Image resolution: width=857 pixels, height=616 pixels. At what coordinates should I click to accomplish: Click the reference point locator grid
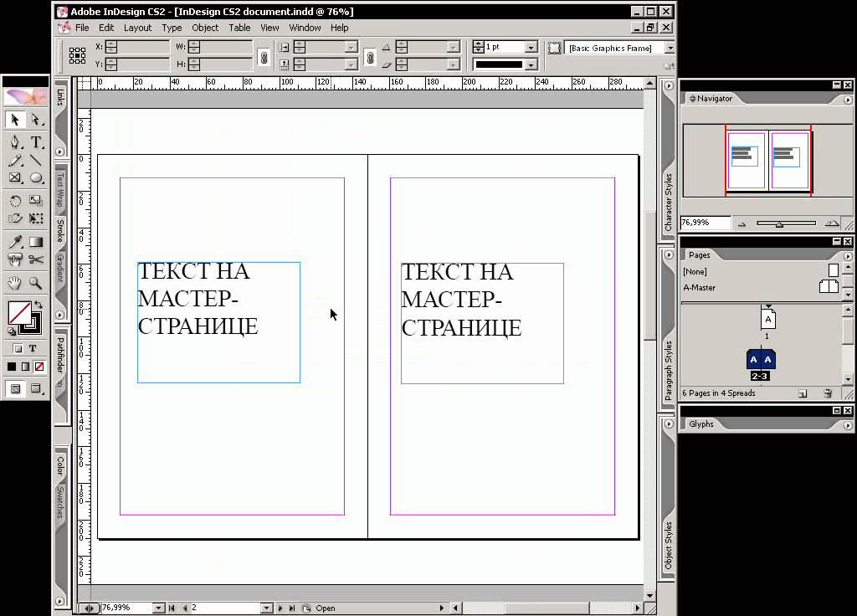[77, 55]
